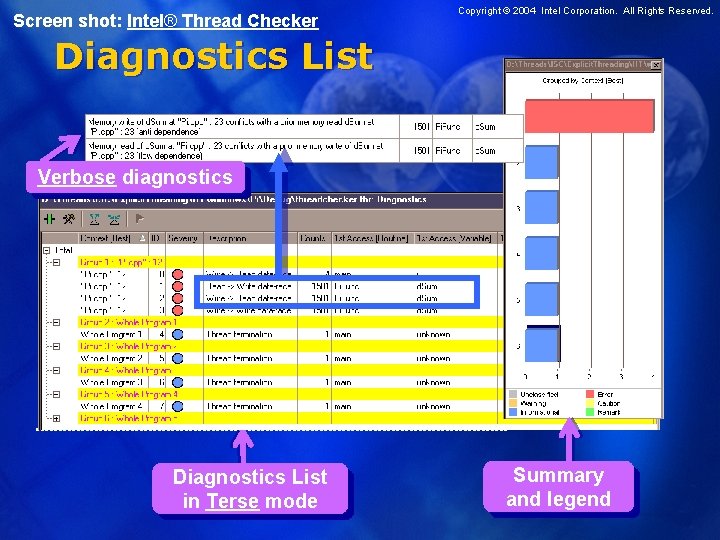Viewport: 720px width, 540px height.
Task: Select the Group 1 yellow header row text
Action: pyautogui.click(x=121, y=262)
